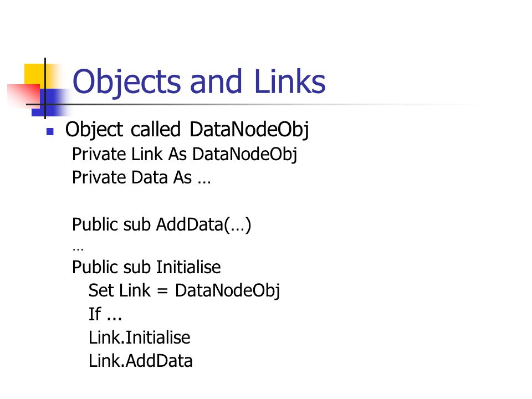Screen dimensions: 532x399
Task: Click the small ellipsis below AddData
Action: (78, 249)
